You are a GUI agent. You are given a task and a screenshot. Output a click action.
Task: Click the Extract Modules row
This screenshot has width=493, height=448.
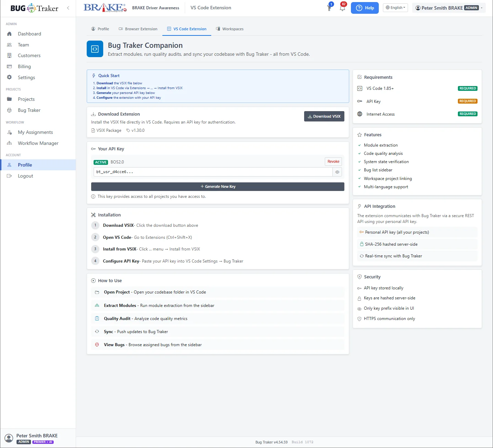218,306
